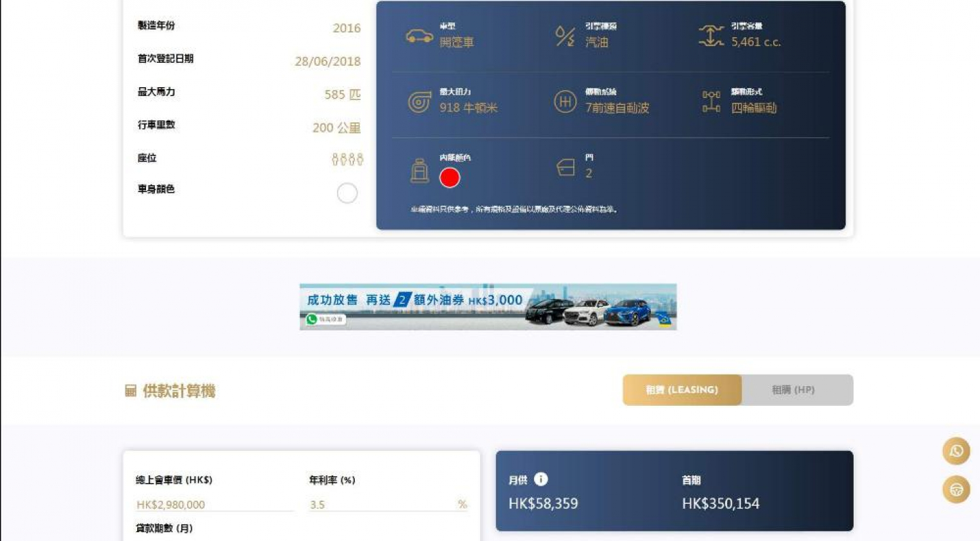
Task: Click the calculator icon beside 供款計算機
Action: coord(130,391)
